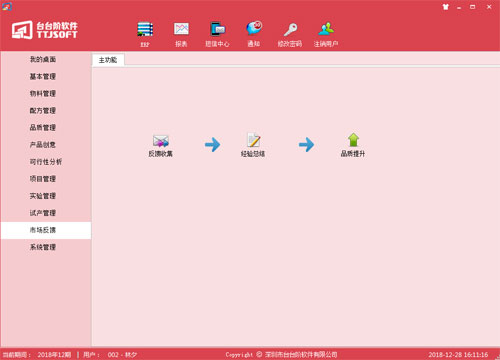Select the 市场反馈 sidebar item
500x360 pixels.
(46, 230)
